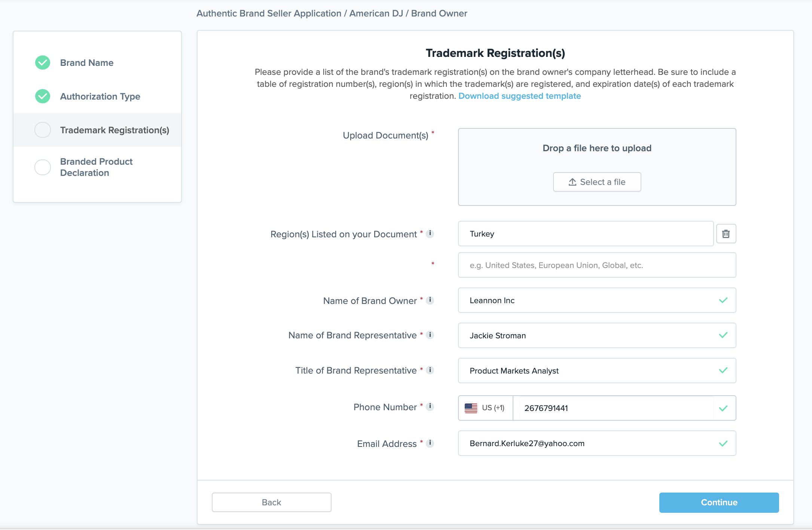The image size is (812, 530).
Task: Click info icon beside Email Address label
Action: pos(430,443)
